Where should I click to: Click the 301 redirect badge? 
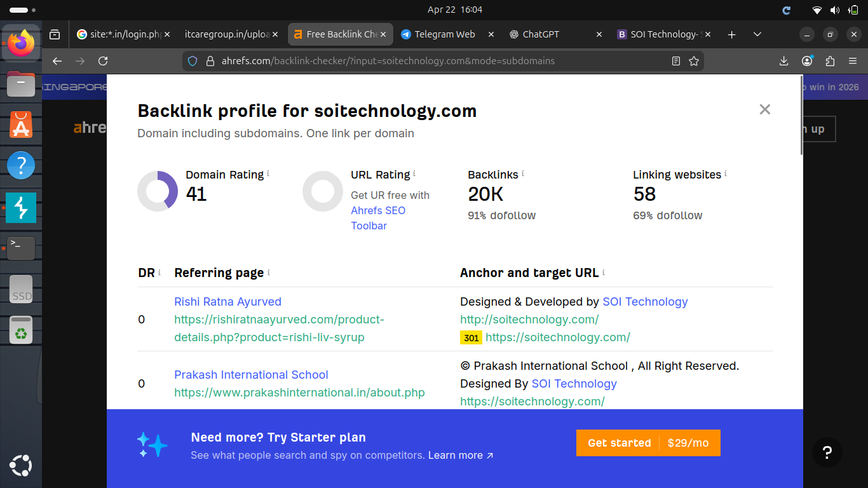pyautogui.click(x=471, y=337)
